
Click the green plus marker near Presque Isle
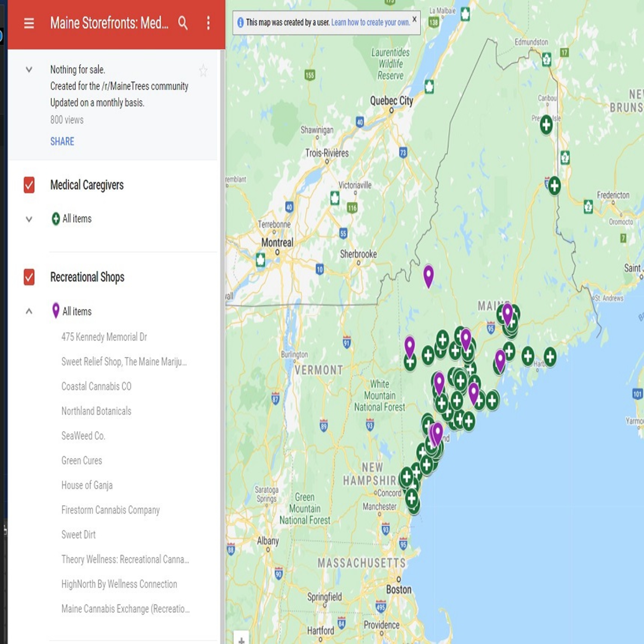546,125
